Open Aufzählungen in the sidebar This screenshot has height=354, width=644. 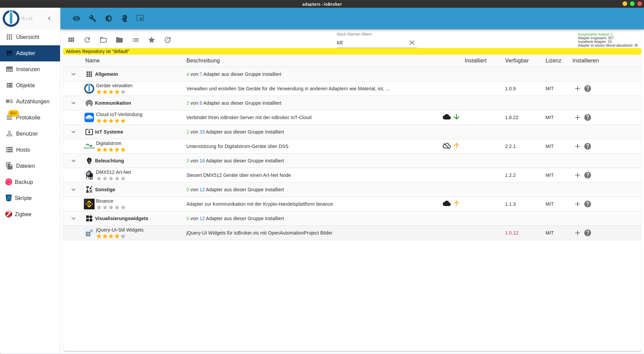(30, 101)
